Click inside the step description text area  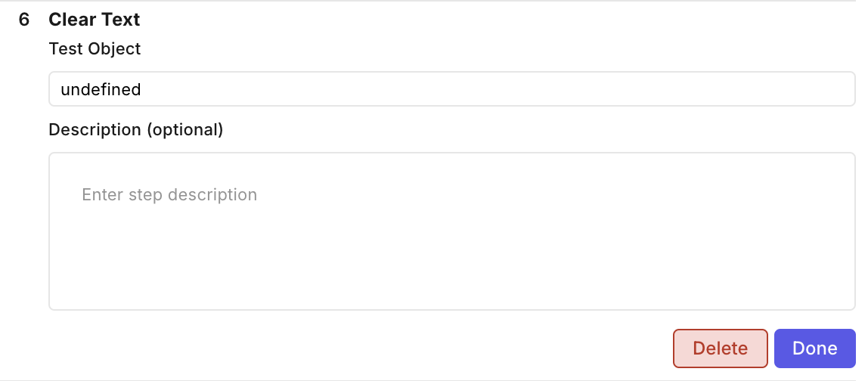[451, 231]
